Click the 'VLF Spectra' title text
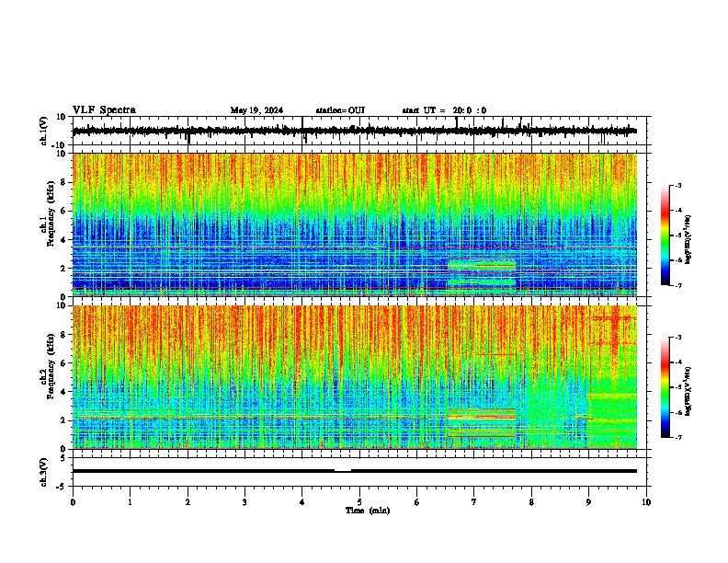The width and height of the screenshot is (728, 563). 104,110
